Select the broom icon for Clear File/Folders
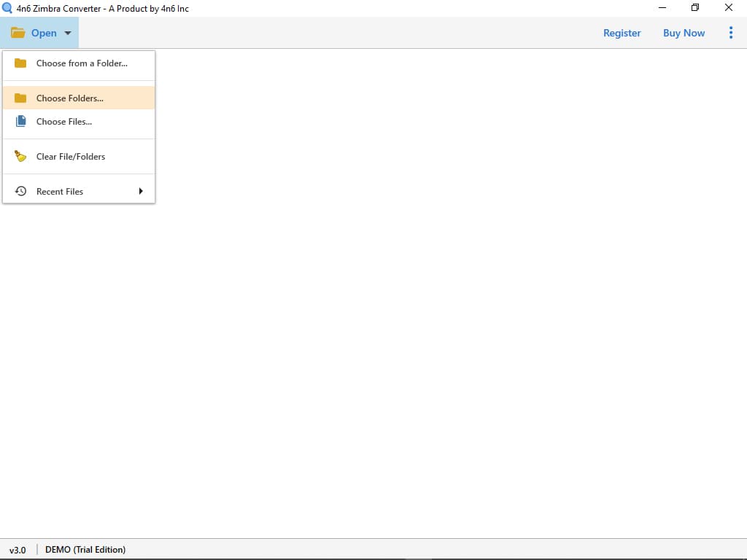This screenshot has height=560, width=747. point(21,156)
